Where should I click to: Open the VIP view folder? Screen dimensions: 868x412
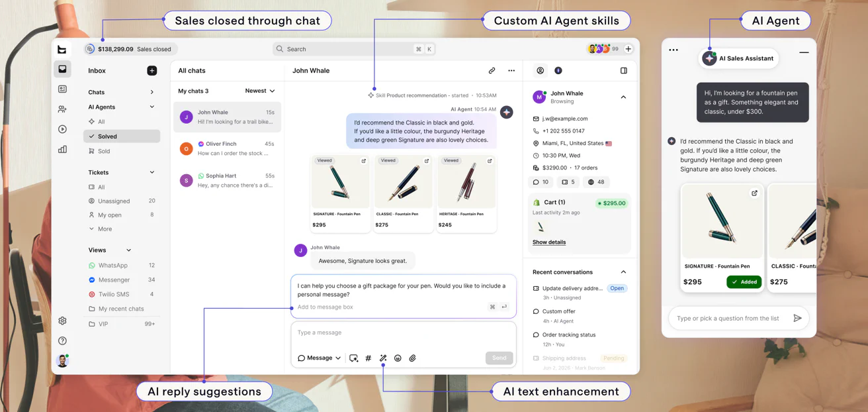122,324
